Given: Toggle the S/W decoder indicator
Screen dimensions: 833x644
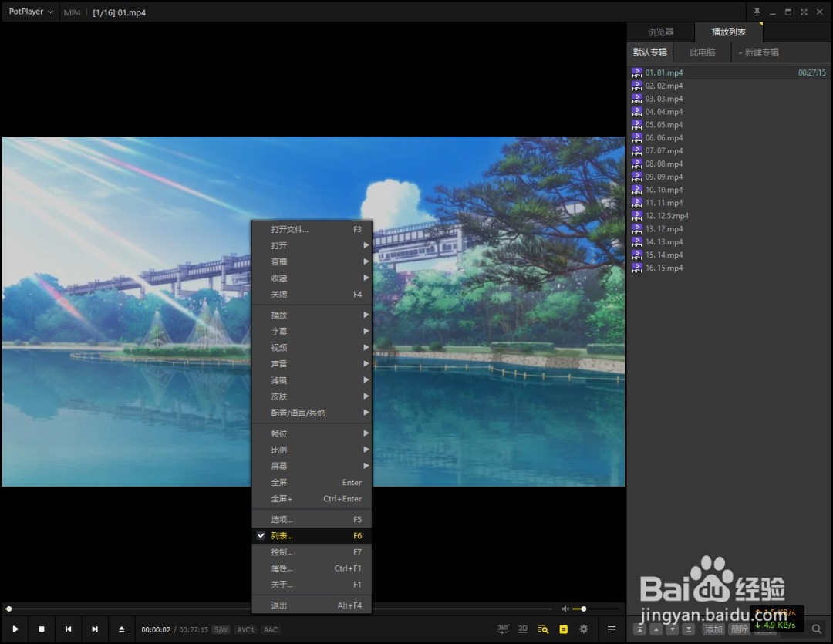Looking at the screenshot, I should pos(221,629).
